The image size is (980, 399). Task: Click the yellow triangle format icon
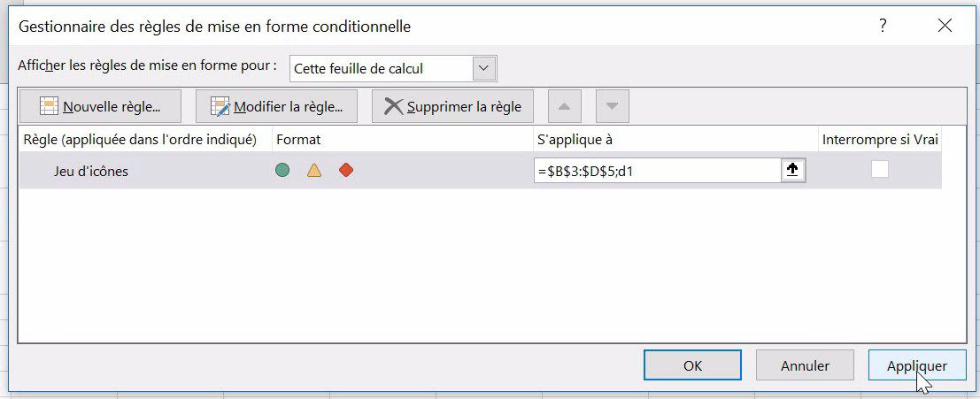tap(314, 171)
